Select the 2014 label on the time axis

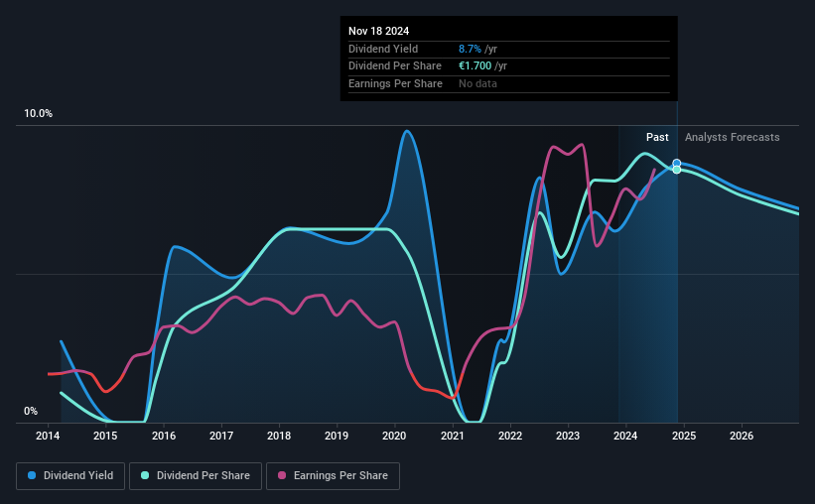[48, 436]
